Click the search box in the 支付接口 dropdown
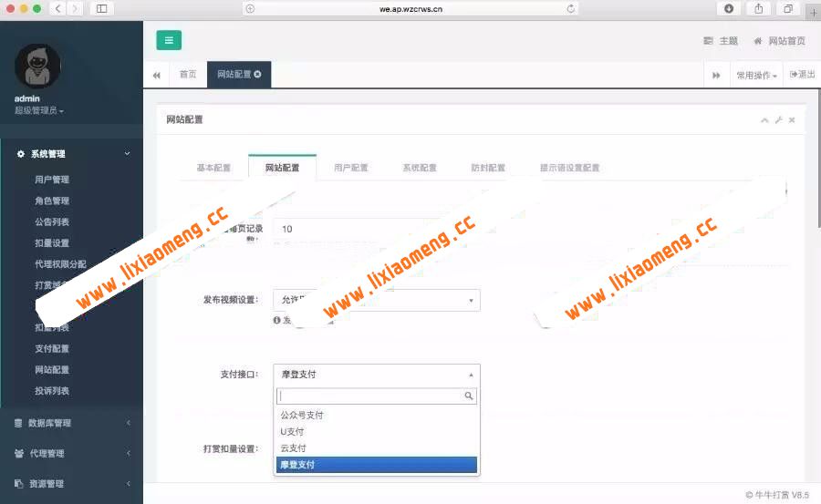The image size is (821, 504). tap(376, 396)
